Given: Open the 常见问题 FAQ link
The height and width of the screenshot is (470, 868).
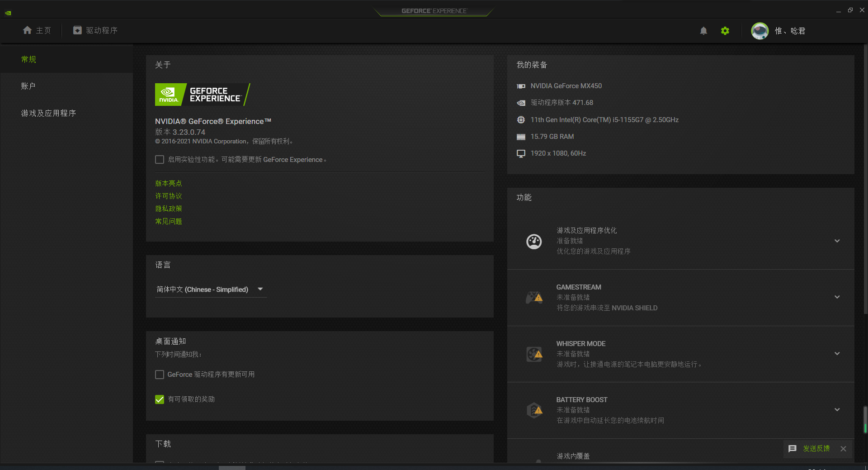Looking at the screenshot, I should pyautogui.click(x=169, y=221).
